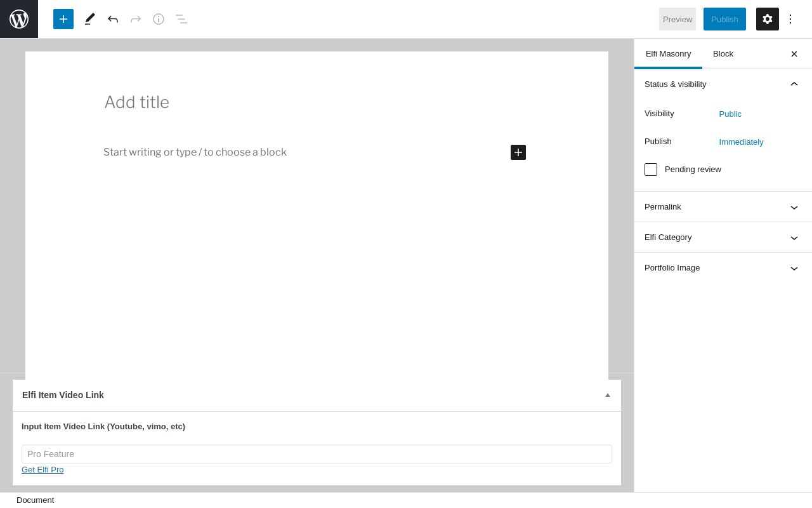Enable the Pending review checkbox

click(x=651, y=170)
